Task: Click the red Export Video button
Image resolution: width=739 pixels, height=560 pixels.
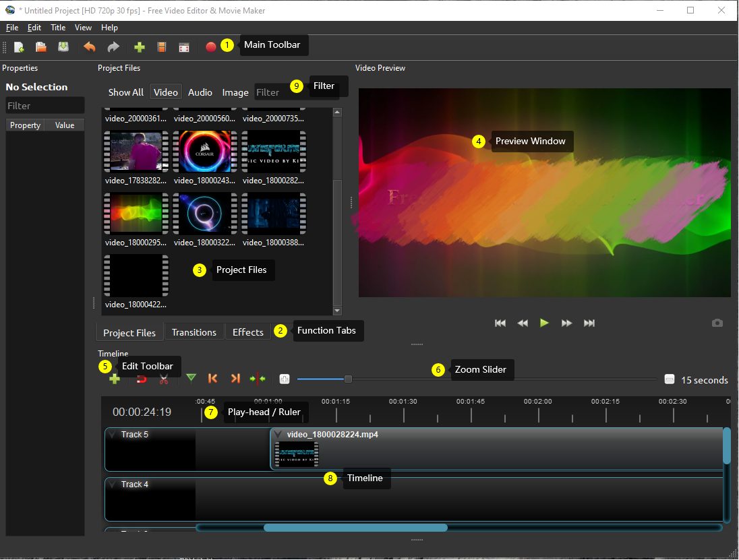Action: (x=211, y=47)
